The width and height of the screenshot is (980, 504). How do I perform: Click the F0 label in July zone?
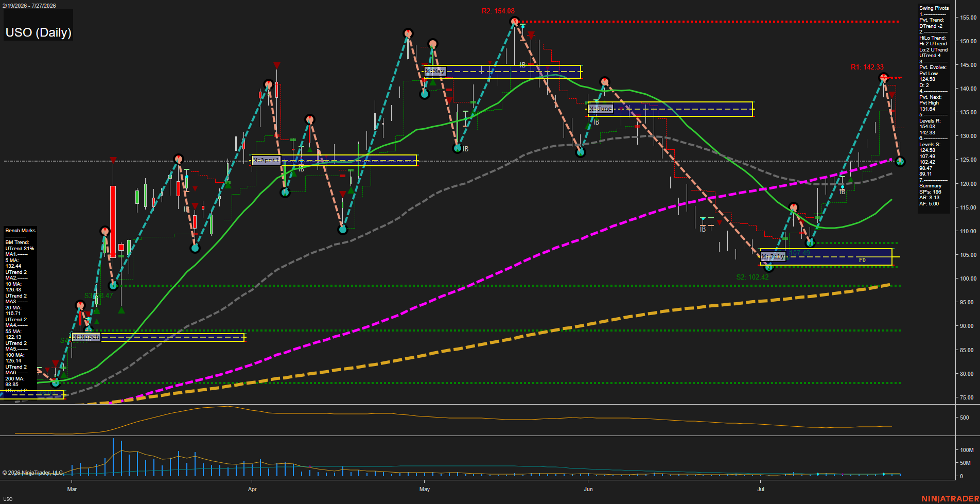coord(862,260)
